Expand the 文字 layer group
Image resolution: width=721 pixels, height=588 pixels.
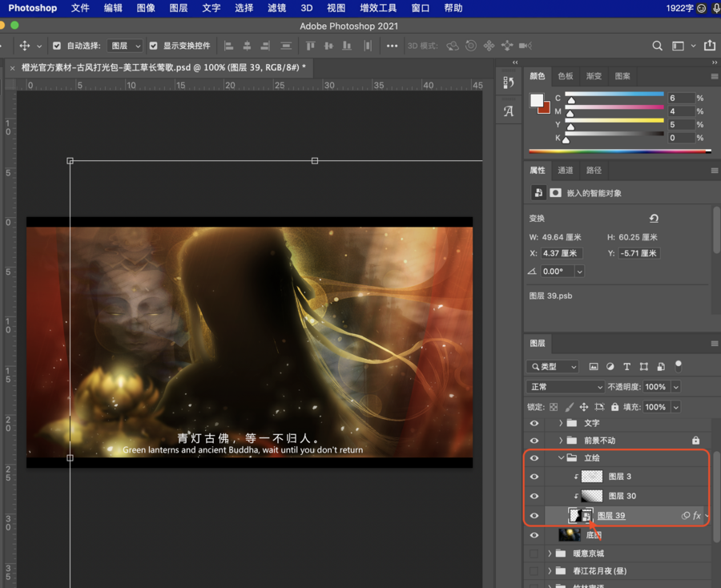tap(561, 423)
